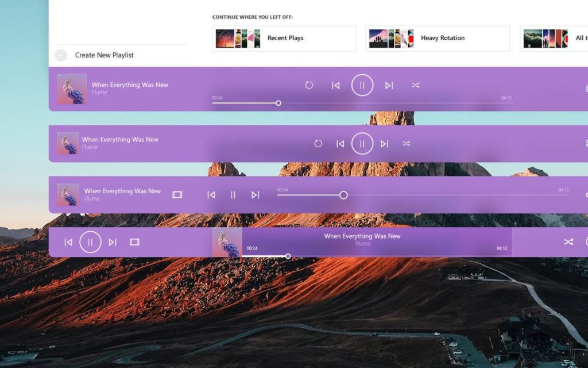Screen dimensions: 588x368
Task: Select the picture-in-picture square icon in third player
Action: (x=178, y=195)
